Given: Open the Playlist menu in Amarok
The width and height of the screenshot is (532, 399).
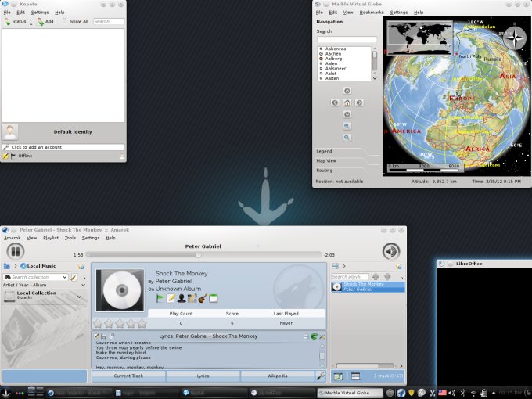Looking at the screenshot, I should point(51,238).
